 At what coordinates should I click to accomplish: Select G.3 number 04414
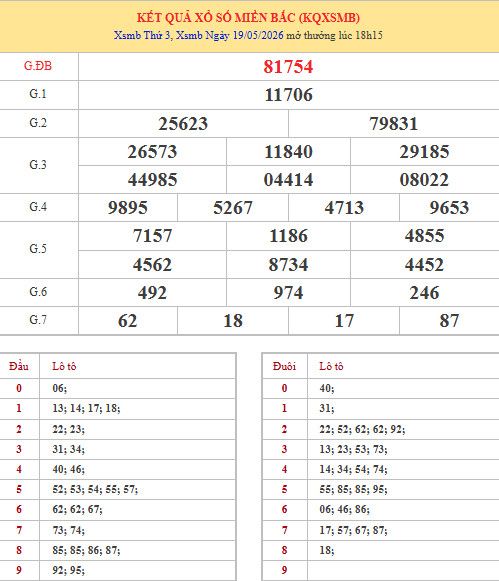point(288,180)
